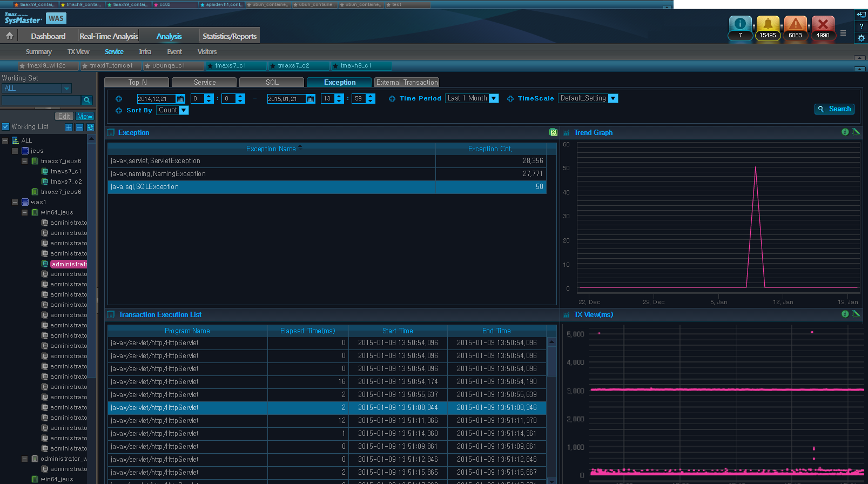
Task: Collapse the win64_jeus tree node
Action: coord(24,212)
